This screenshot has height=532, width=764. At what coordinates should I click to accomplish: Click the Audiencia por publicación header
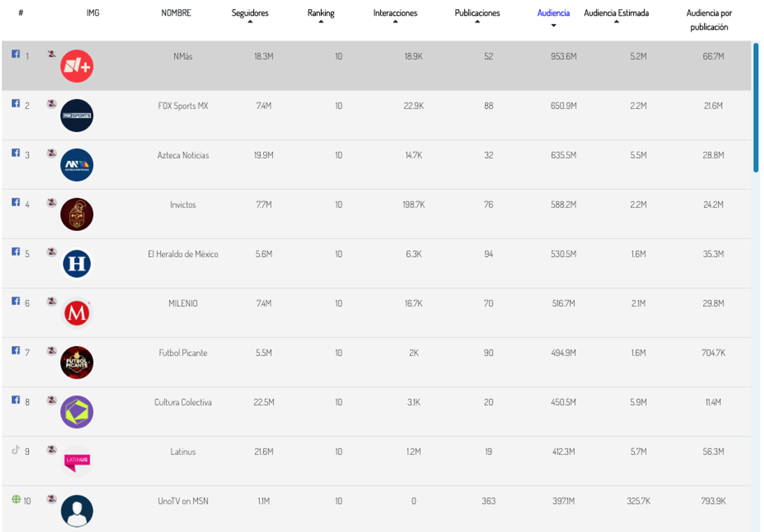click(x=709, y=20)
